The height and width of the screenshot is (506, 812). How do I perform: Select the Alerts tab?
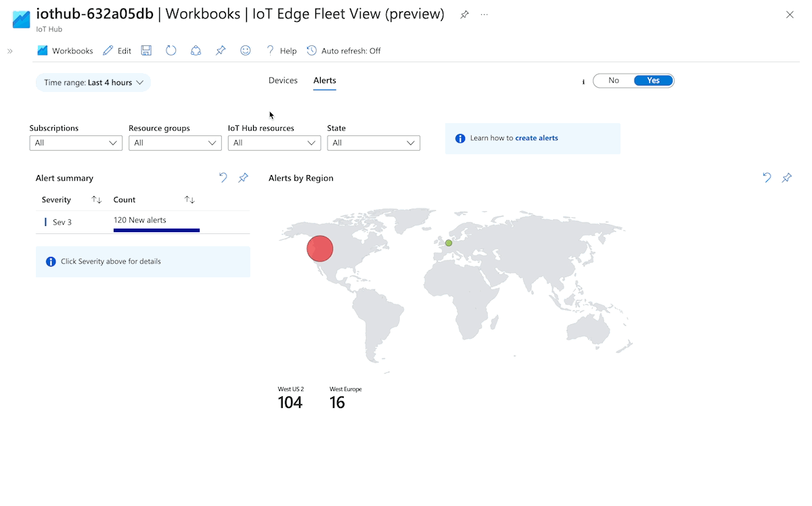pyautogui.click(x=325, y=80)
